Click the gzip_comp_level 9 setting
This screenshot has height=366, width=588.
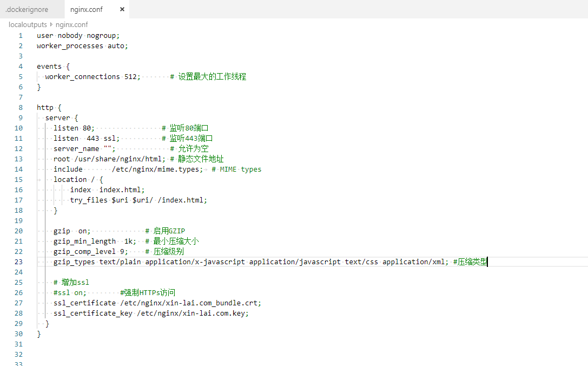click(x=91, y=252)
